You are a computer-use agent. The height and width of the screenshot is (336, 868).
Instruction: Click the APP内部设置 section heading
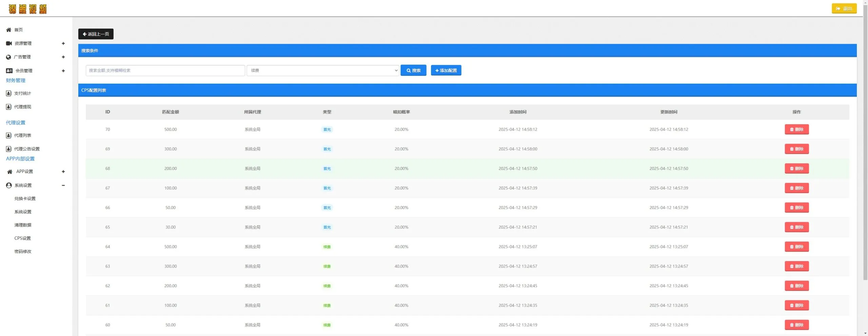[x=20, y=159]
